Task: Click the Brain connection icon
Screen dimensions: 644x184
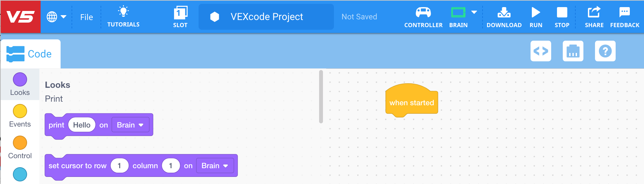Action: 458,13
